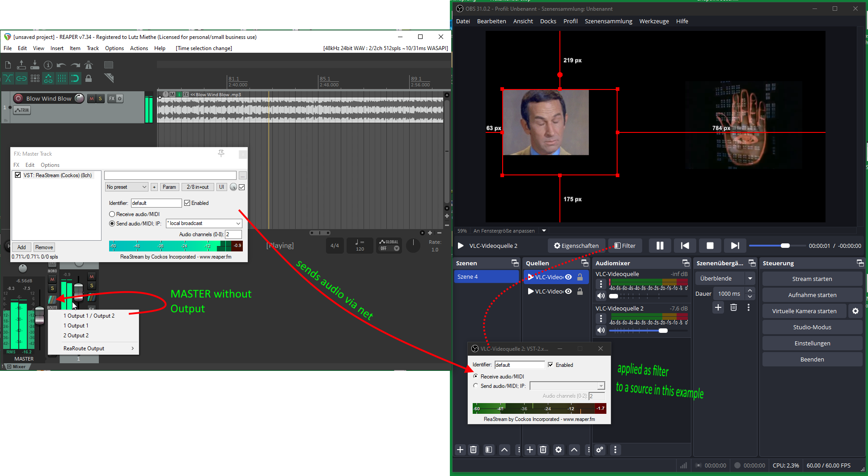Toggle lock on second VLC-Video source
868x476 pixels.
580,291
